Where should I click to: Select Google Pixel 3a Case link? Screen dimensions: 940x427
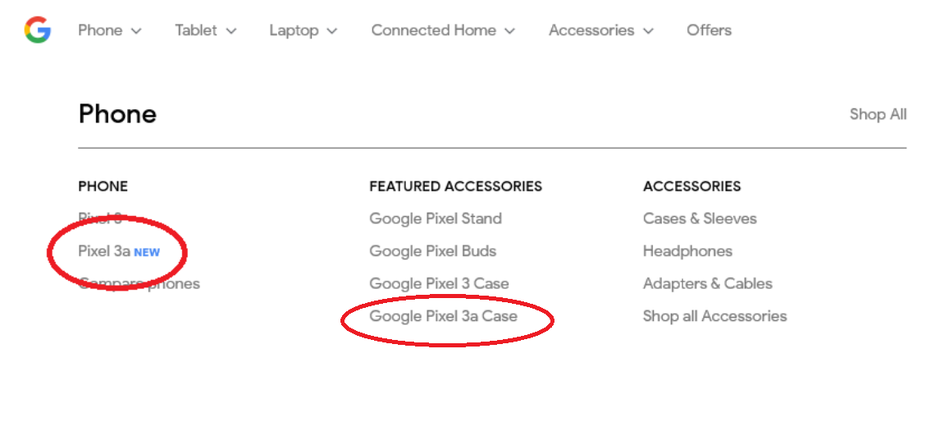443,316
